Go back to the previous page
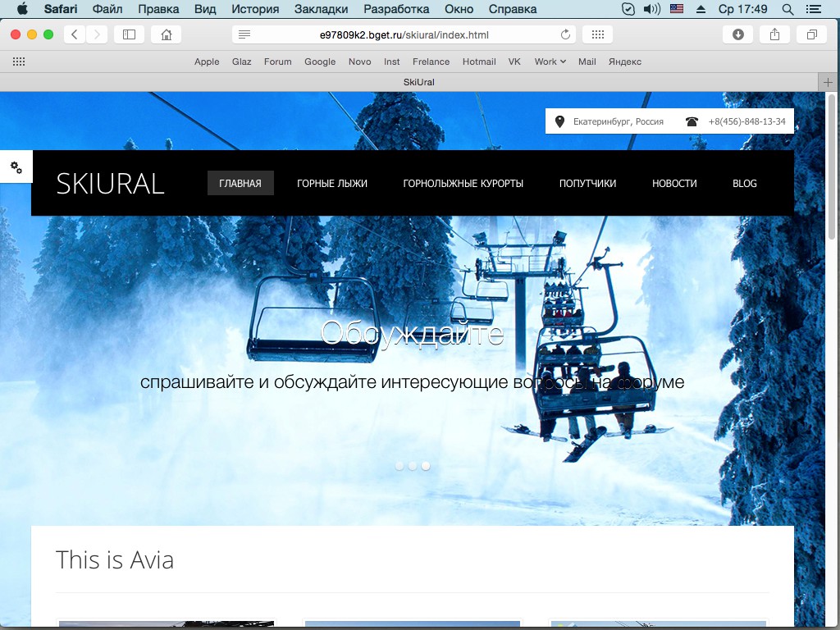The height and width of the screenshot is (630, 840). coord(75,34)
